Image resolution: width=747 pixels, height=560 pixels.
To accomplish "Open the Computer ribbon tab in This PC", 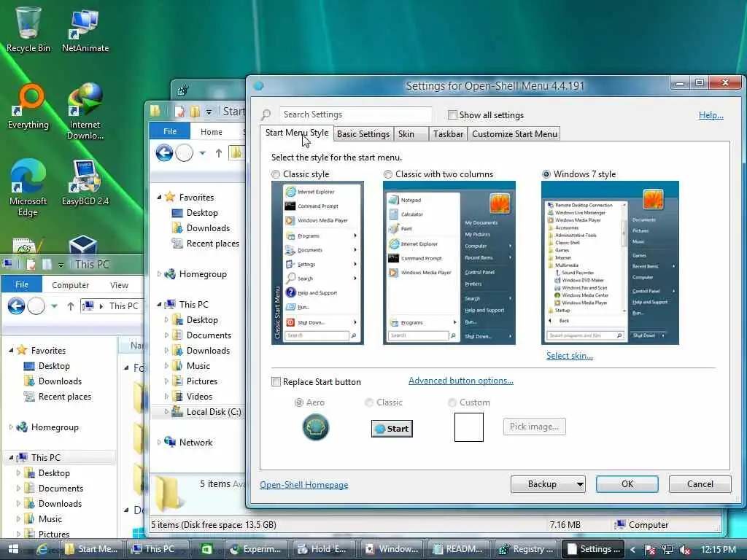I will click(x=70, y=285).
